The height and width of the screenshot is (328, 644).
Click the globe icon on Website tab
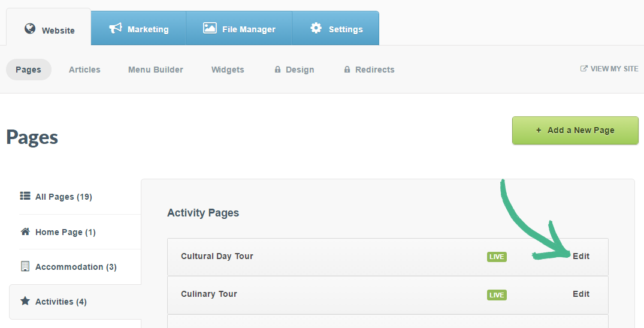tap(30, 29)
